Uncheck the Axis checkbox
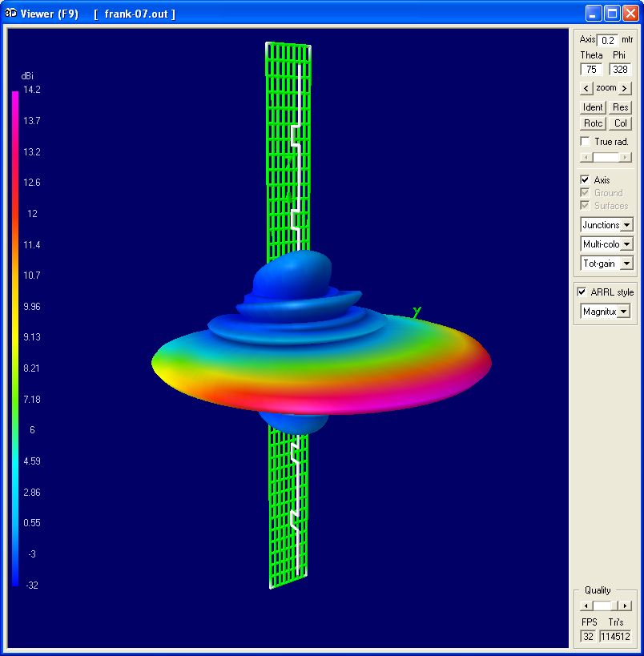The width and height of the screenshot is (644, 656). 586,180
